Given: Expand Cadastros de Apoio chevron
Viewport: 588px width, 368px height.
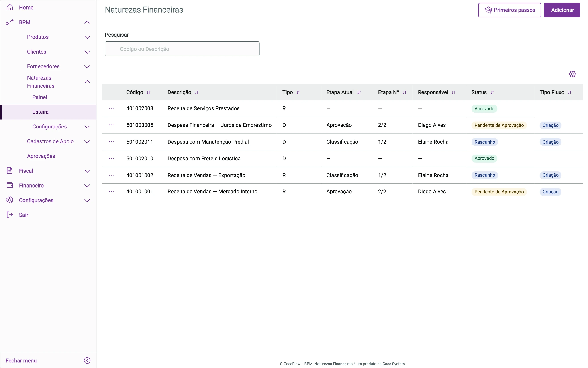Looking at the screenshot, I should (87, 142).
